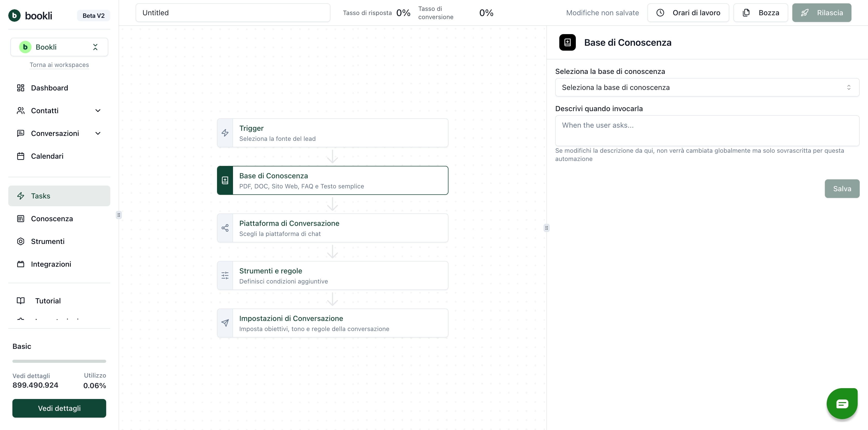
Task: Click the Base di Conoscenza node icon
Action: [x=225, y=180]
